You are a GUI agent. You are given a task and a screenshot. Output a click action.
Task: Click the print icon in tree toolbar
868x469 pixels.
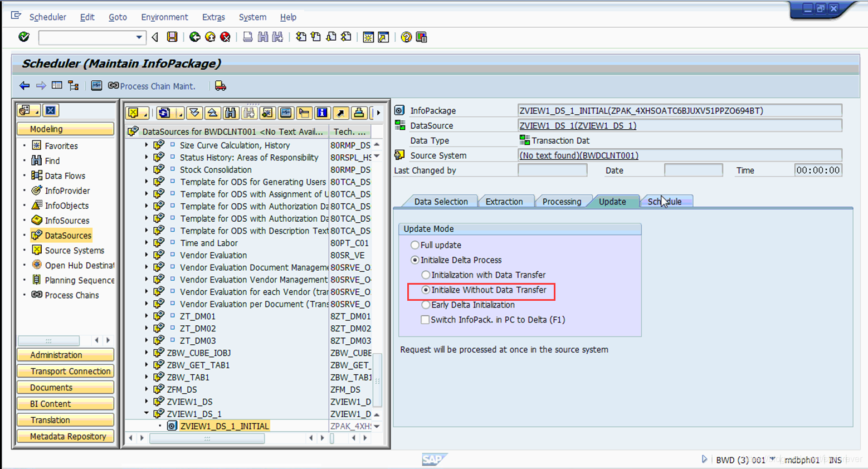[359, 113]
